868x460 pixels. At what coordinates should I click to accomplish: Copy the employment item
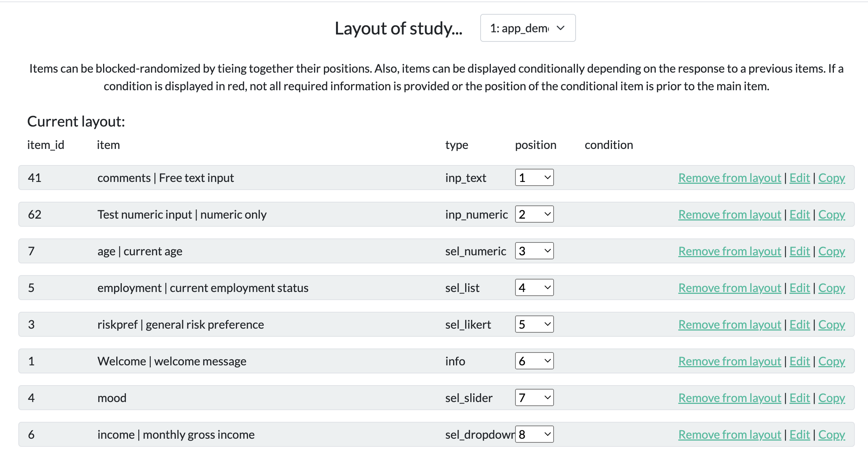[832, 288]
